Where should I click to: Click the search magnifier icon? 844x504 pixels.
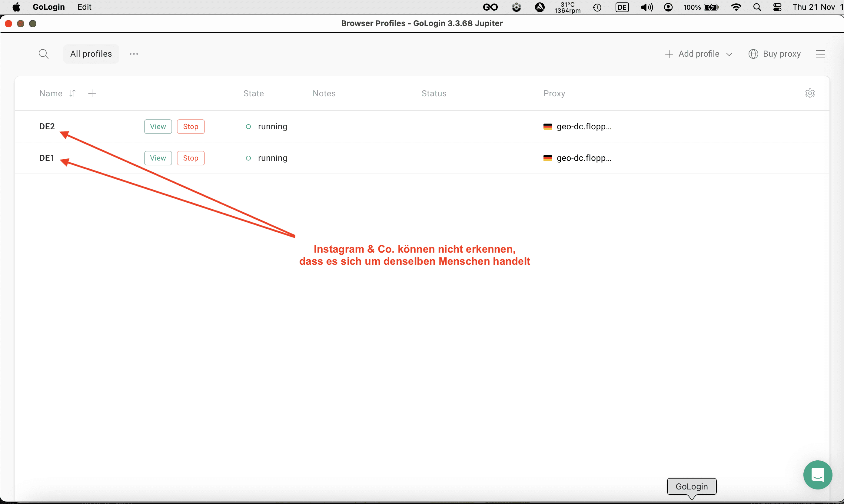43,54
